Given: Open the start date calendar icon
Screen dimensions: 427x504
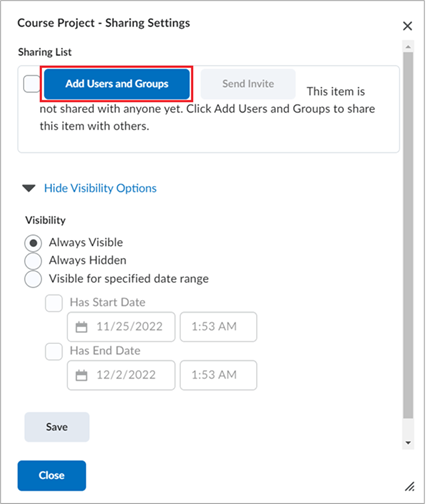Looking at the screenshot, I should 81,327.
